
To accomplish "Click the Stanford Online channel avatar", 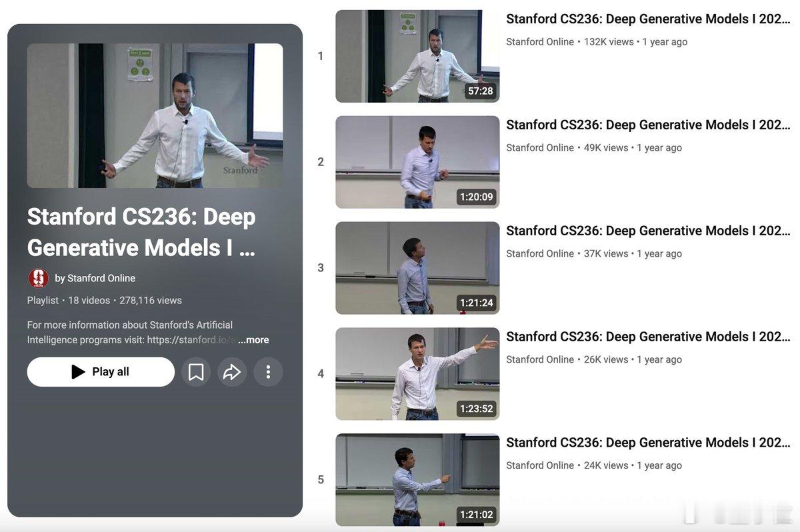I will tap(39, 278).
